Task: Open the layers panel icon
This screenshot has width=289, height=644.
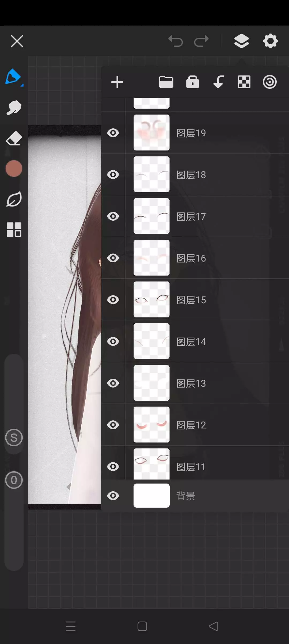Action: 241,41
